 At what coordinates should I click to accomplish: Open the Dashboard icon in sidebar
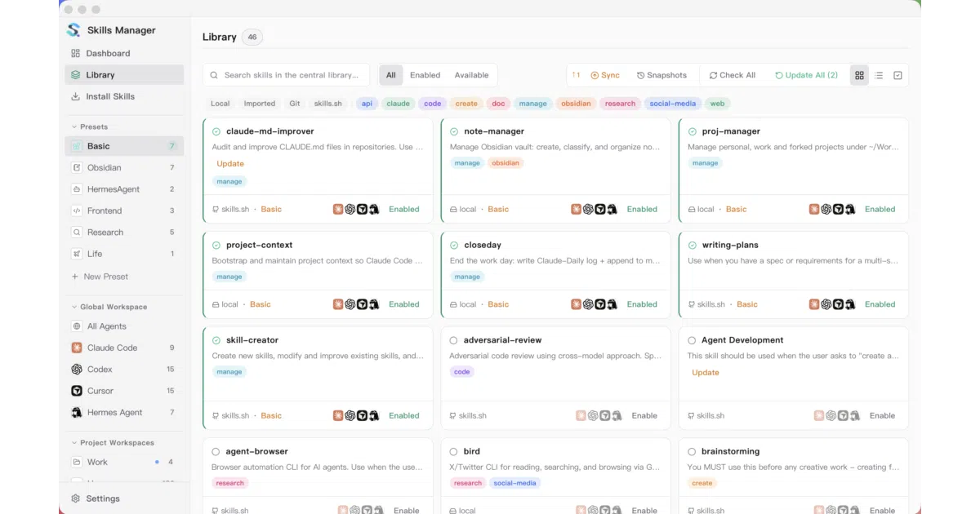pos(76,54)
